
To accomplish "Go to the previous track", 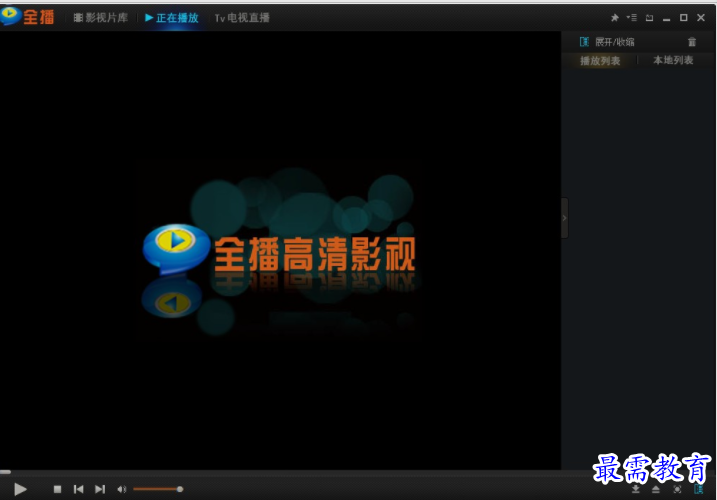I will click(79, 489).
